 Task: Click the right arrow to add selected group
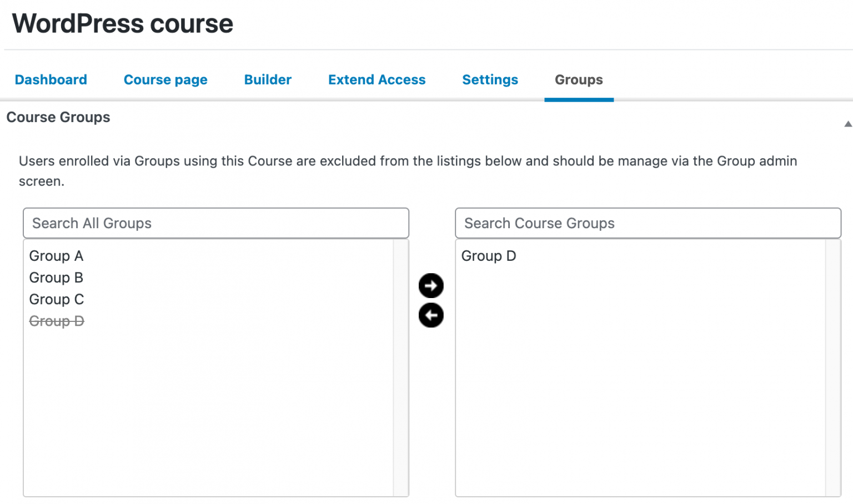pyautogui.click(x=431, y=285)
